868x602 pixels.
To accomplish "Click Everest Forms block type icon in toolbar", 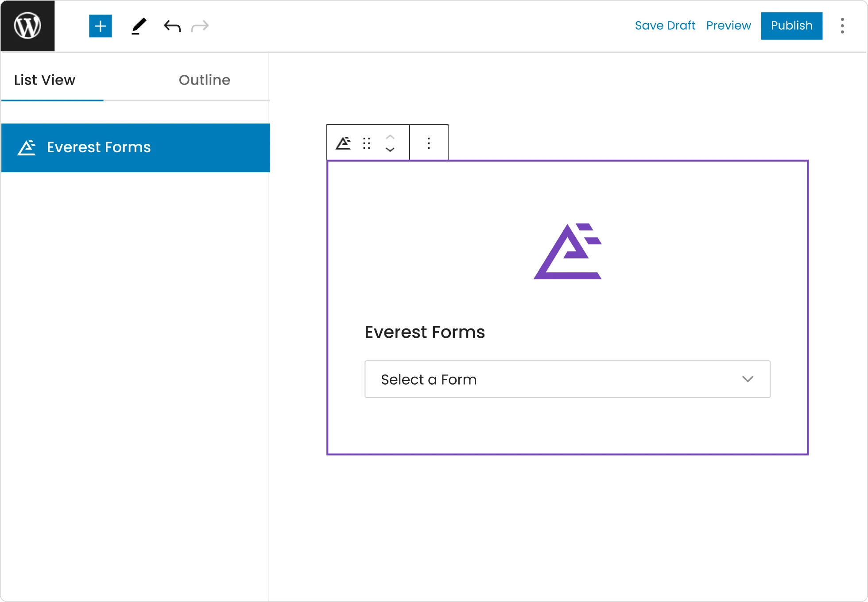I will (343, 143).
